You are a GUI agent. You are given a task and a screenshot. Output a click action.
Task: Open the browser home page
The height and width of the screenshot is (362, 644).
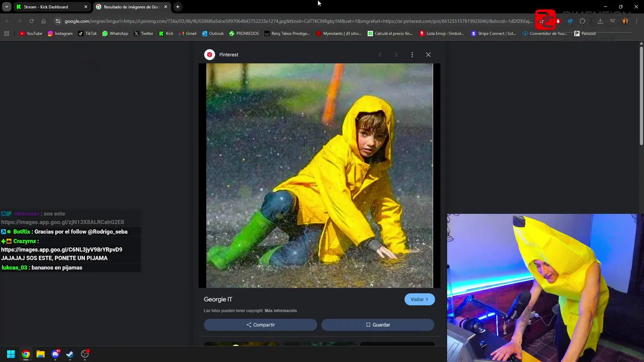pos(43,21)
